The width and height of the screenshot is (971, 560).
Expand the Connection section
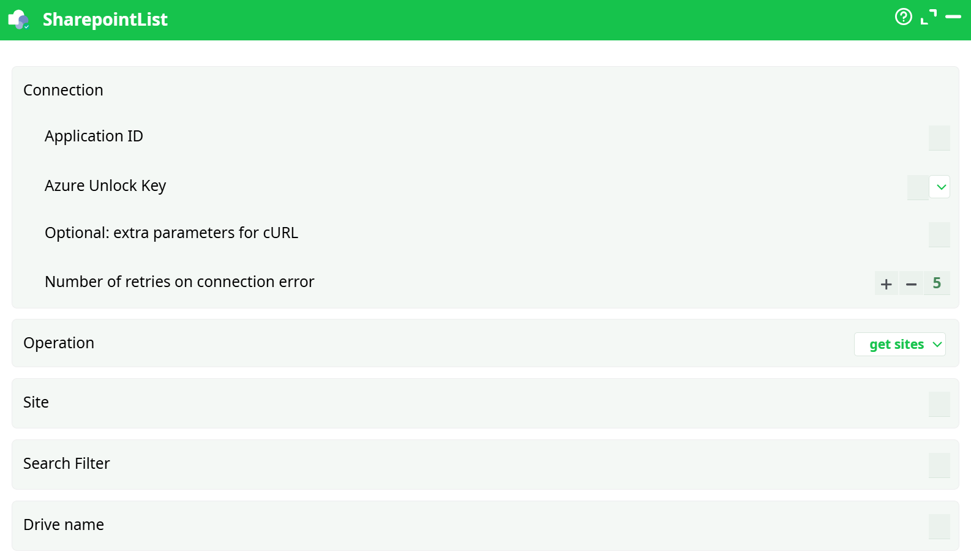point(63,90)
